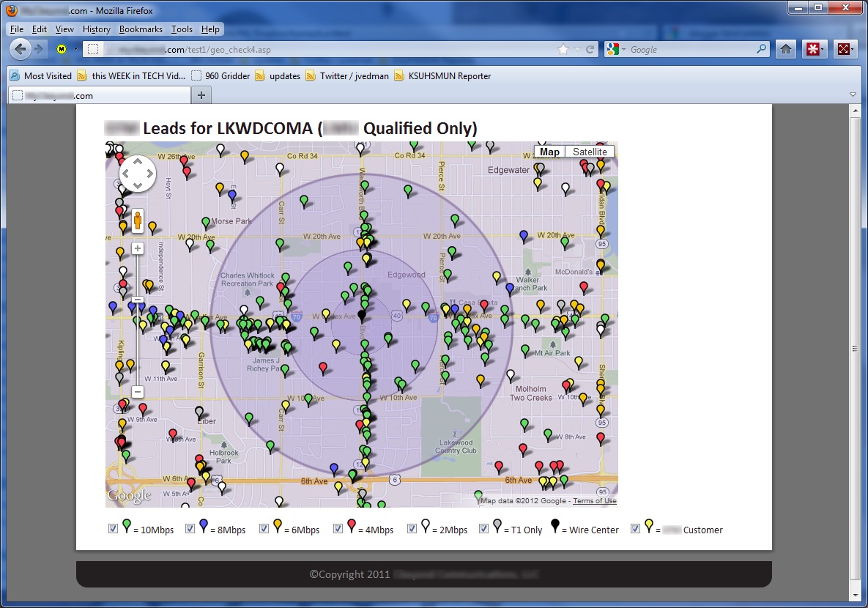Open the search engine selector dropdown
This screenshot has height=608, width=868.
(623, 49)
